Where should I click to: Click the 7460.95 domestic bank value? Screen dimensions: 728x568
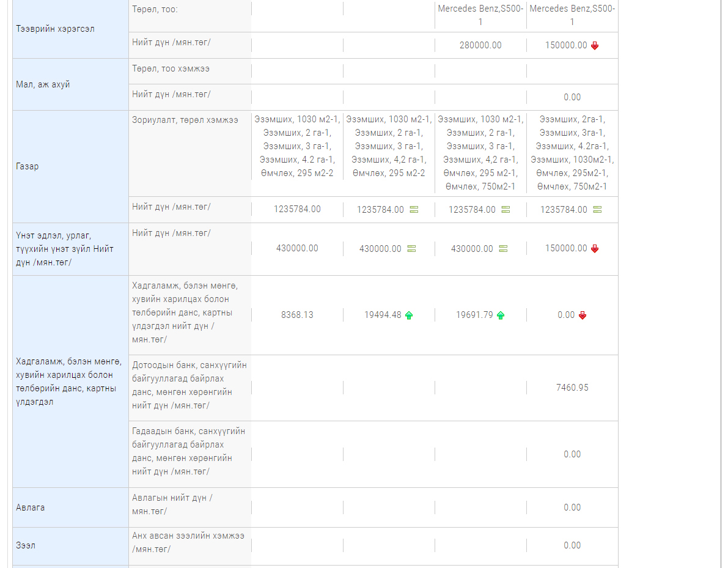point(572,388)
